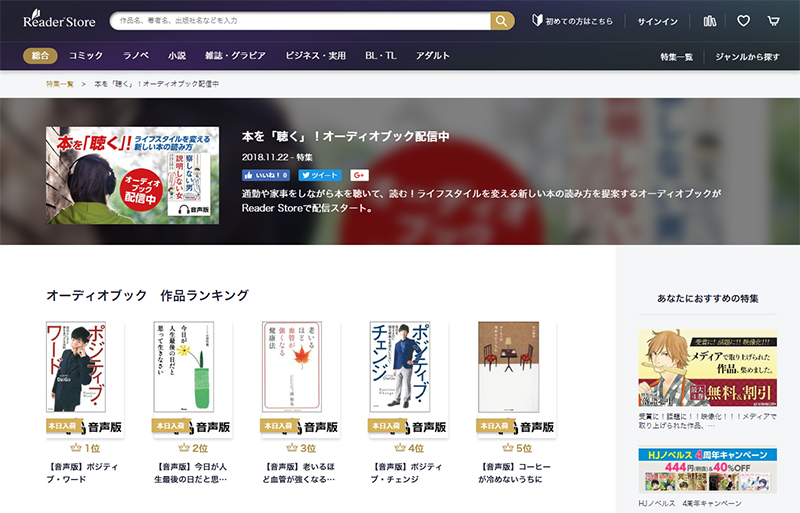Click title 【音声版】ポジティブ・チェンジ
The height and width of the screenshot is (513, 800).
tap(407, 473)
